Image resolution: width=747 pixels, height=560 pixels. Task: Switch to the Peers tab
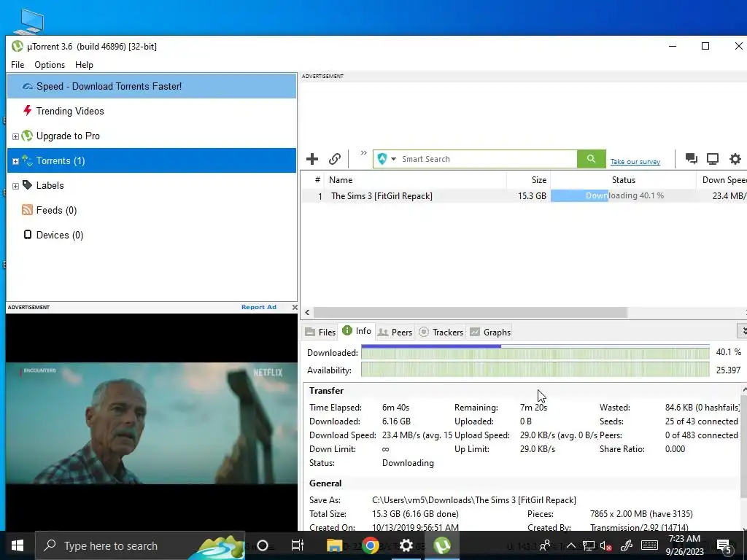click(395, 332)
